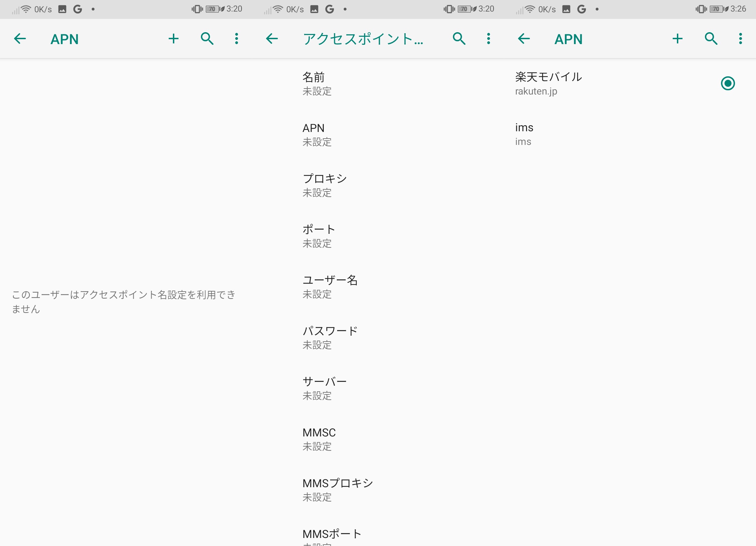Open overflow menu in left APN screen
756x546 pixels.
tap(237, 38)
